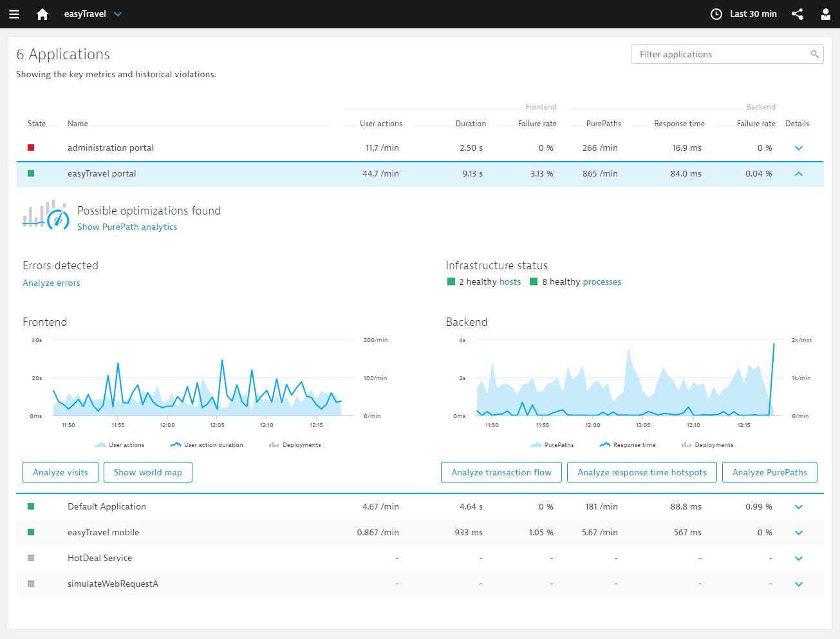This screenshot has height=639, width=840.
Task: Click the 88.8 ms response time value
Action: pyautogui.click(x=686, y=506)
